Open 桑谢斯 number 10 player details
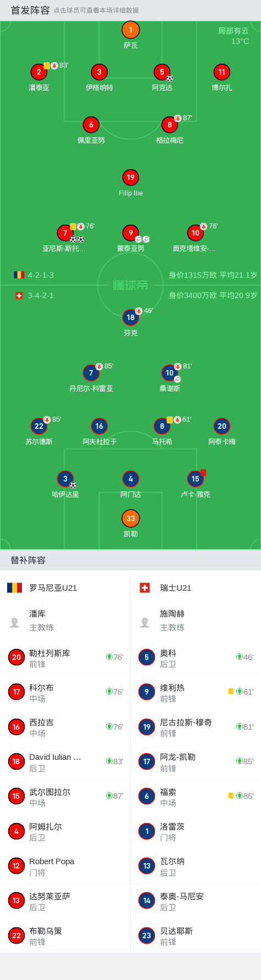This screenshot has height=980, width=261. click(x=170, y=373)
